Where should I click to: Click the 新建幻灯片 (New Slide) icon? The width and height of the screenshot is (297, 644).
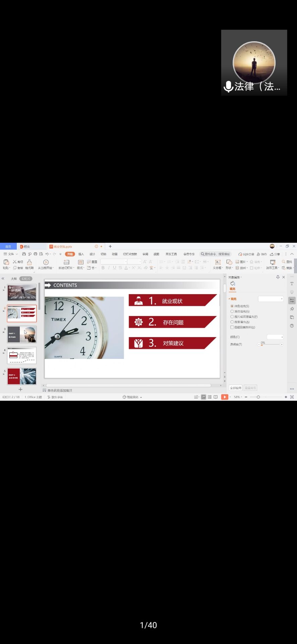(x=66, y=262)
